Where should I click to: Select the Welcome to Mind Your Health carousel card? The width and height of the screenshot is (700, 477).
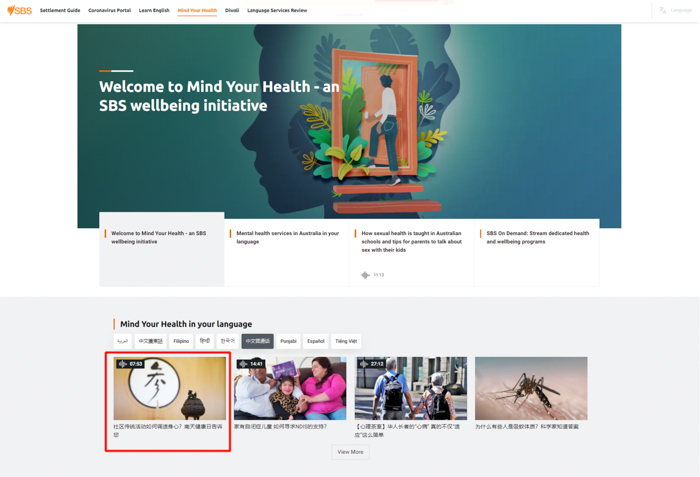click(x=162, y=250)
